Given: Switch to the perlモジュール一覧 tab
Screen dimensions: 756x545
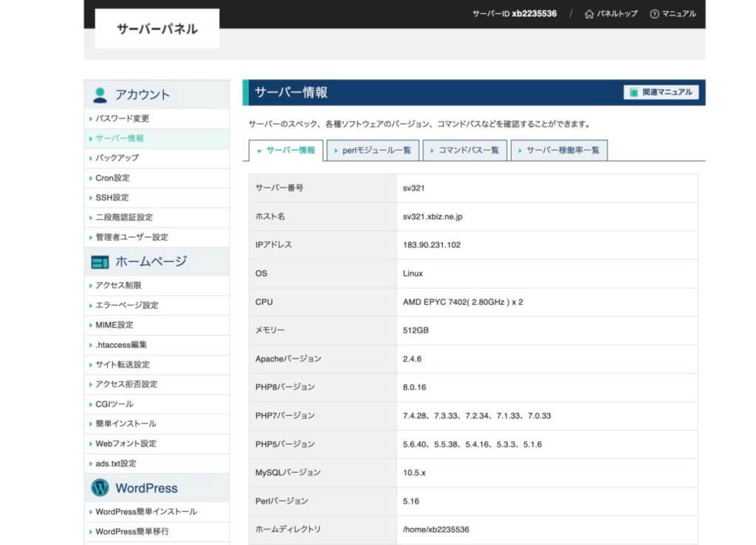Looking at the screenshot, I should tap(373, 150).
